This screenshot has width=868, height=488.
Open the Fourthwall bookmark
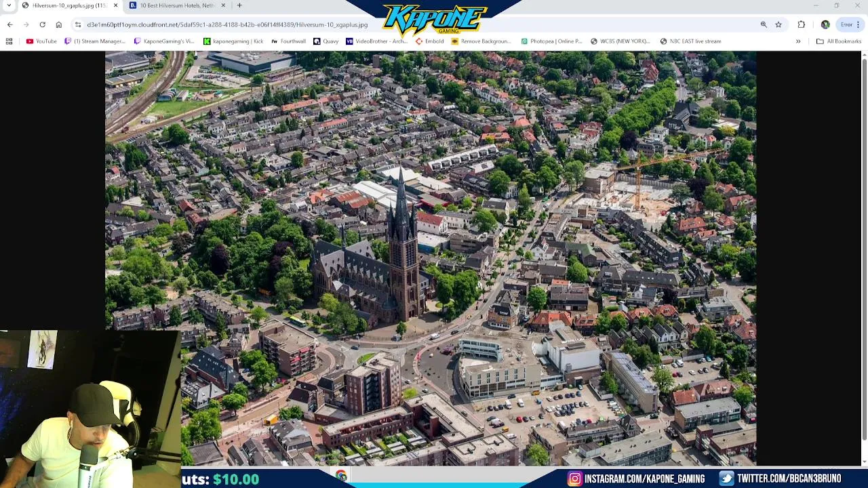(x=288, y=41)
